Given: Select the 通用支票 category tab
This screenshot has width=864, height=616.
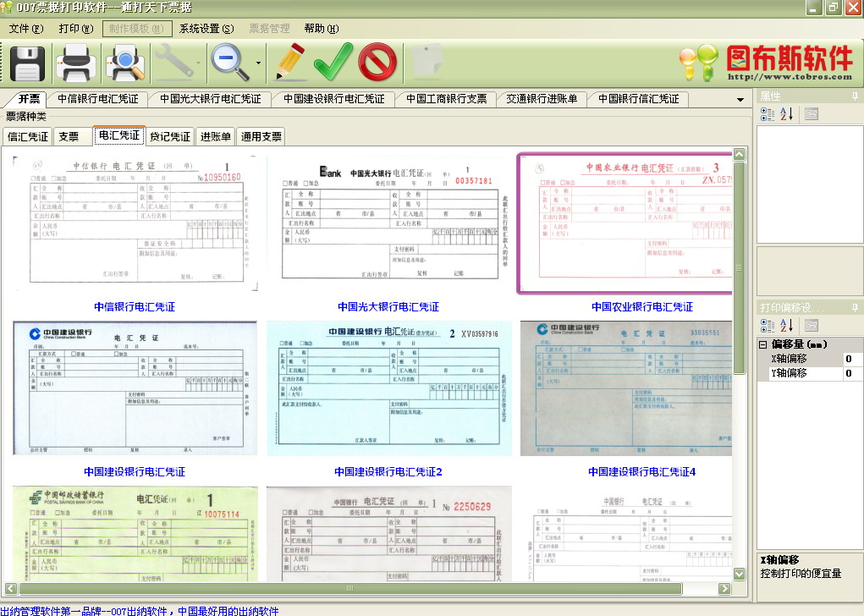Looking at the screenshot, I should [261, 136].
